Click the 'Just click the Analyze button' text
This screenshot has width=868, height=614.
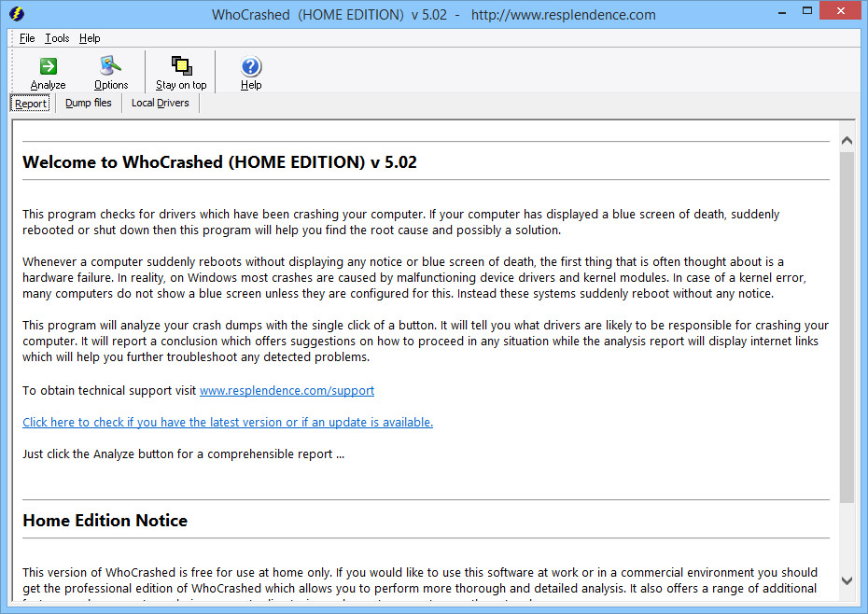[x=183, y=454]
